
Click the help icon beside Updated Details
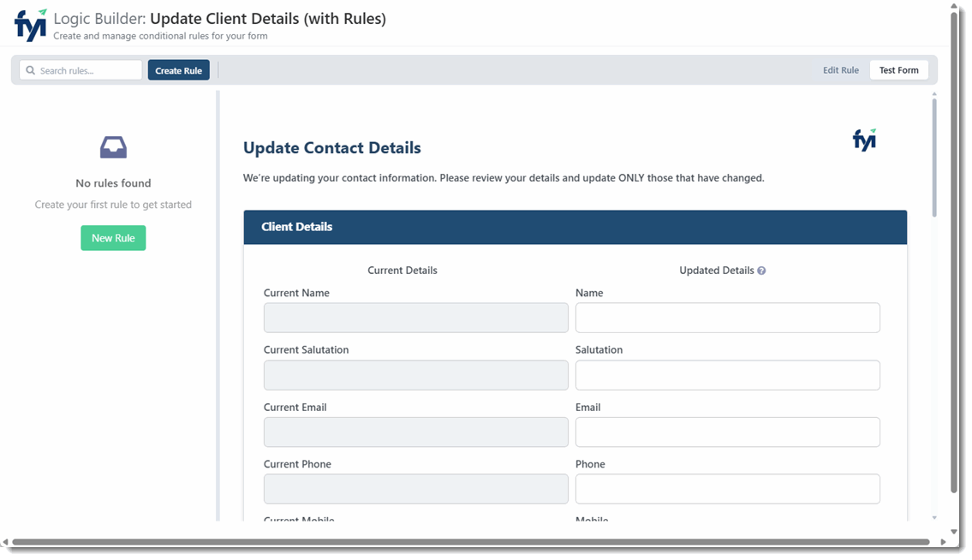tap(761, 271)
